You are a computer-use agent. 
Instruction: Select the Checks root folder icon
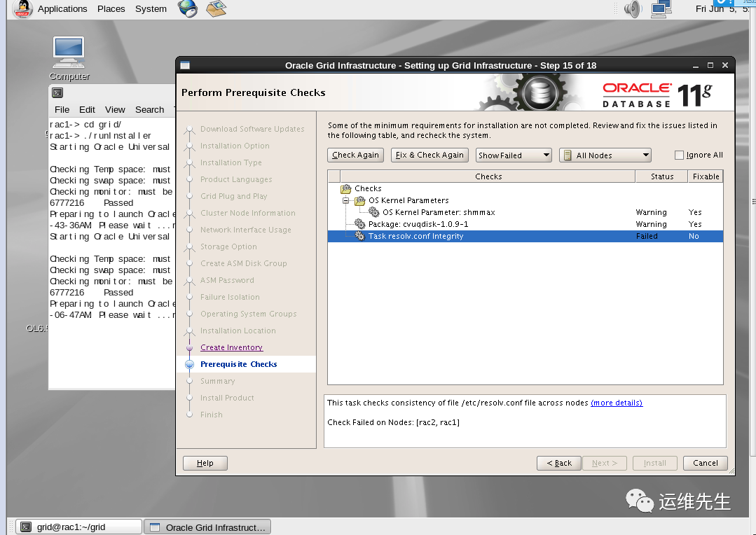[x=345, y=188]
